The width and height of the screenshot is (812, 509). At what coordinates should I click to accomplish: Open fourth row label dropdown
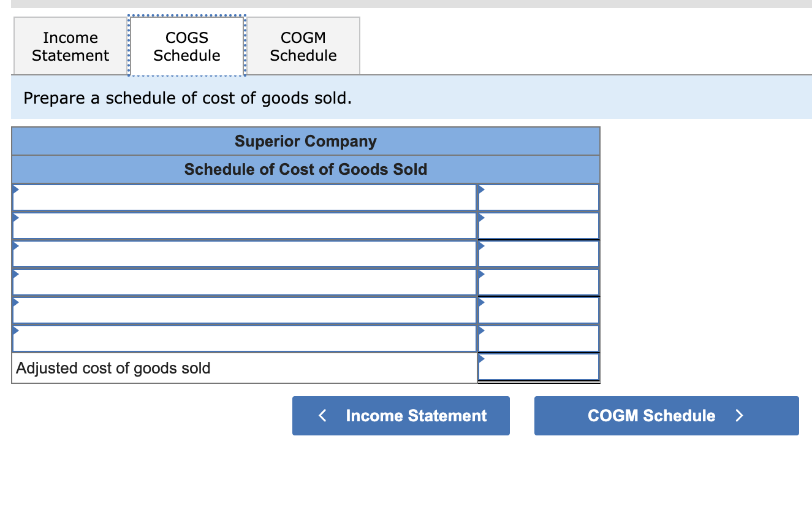click(244, 282)
